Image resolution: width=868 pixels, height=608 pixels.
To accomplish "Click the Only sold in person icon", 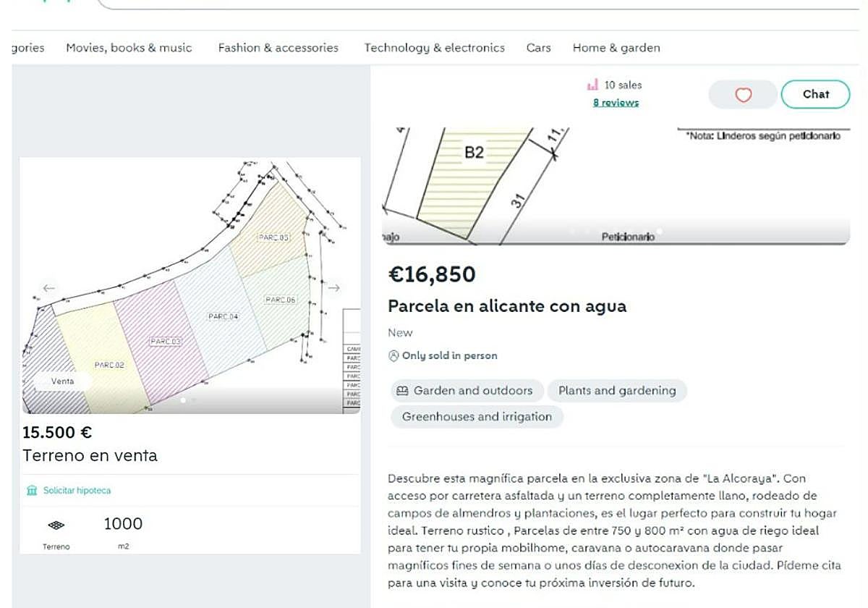I will (x=393, y=356).
